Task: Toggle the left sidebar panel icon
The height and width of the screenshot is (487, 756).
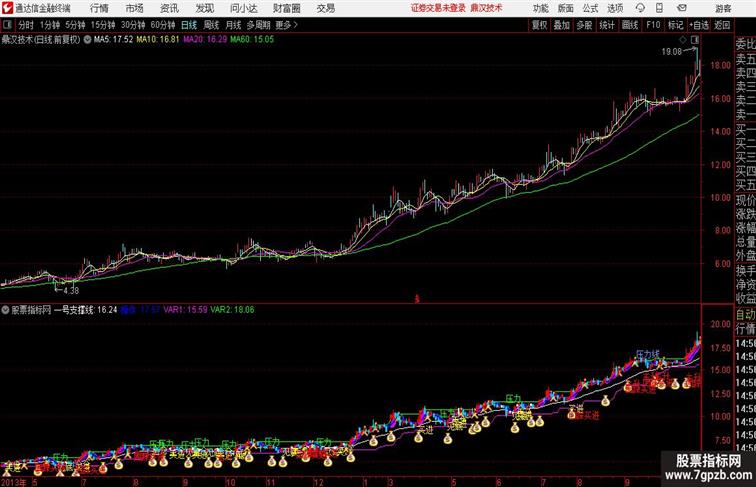Action: (7, 25)
